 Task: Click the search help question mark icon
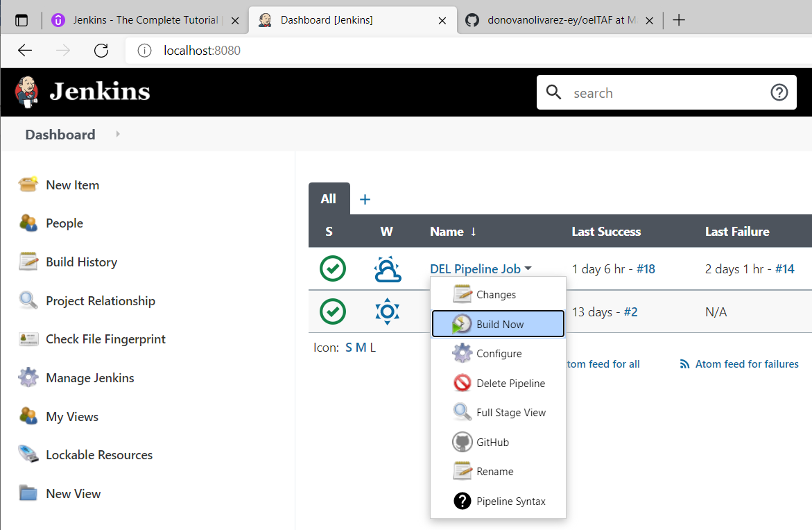click(779, 92)
